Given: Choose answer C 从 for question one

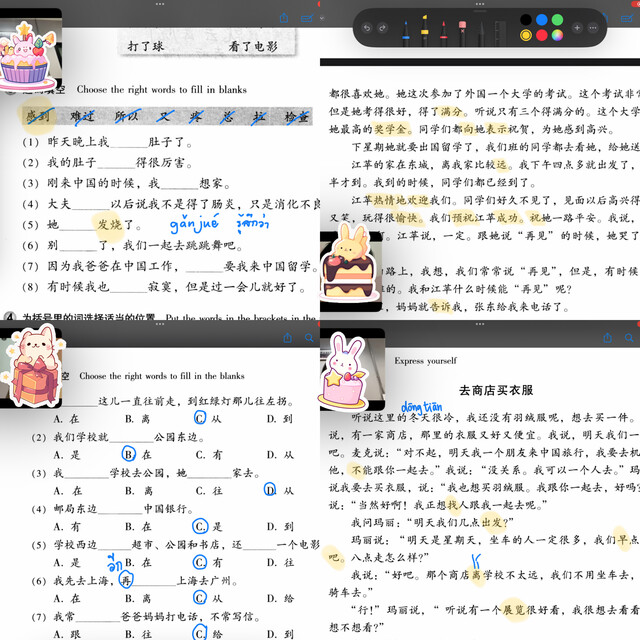Looking at the screenshot, I should 207,418.
